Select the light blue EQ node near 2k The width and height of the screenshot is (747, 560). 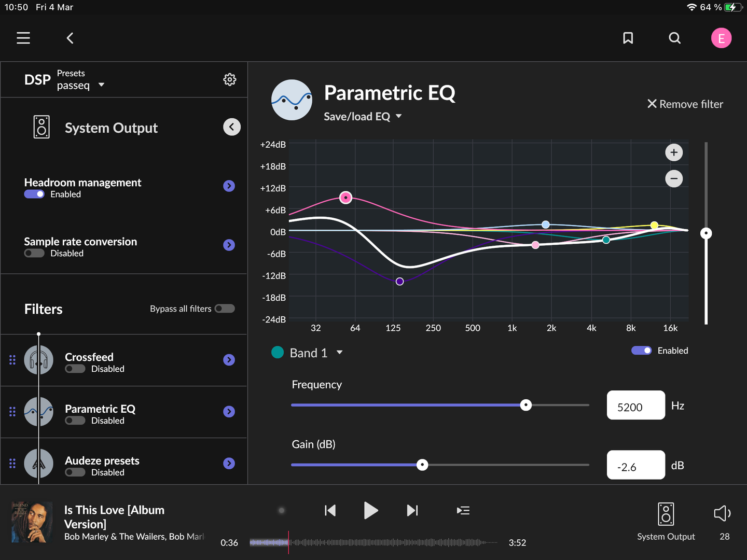[546, 225]
